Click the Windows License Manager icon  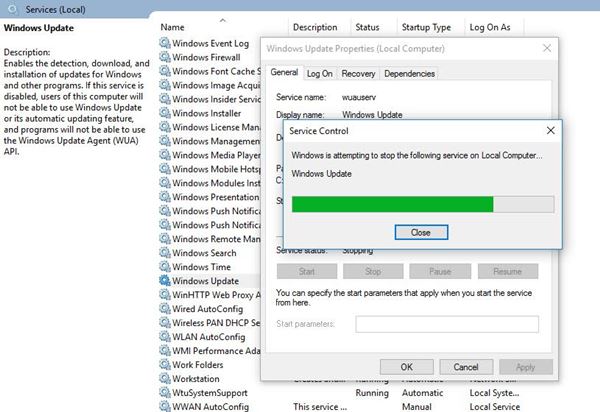pos(165,127)
